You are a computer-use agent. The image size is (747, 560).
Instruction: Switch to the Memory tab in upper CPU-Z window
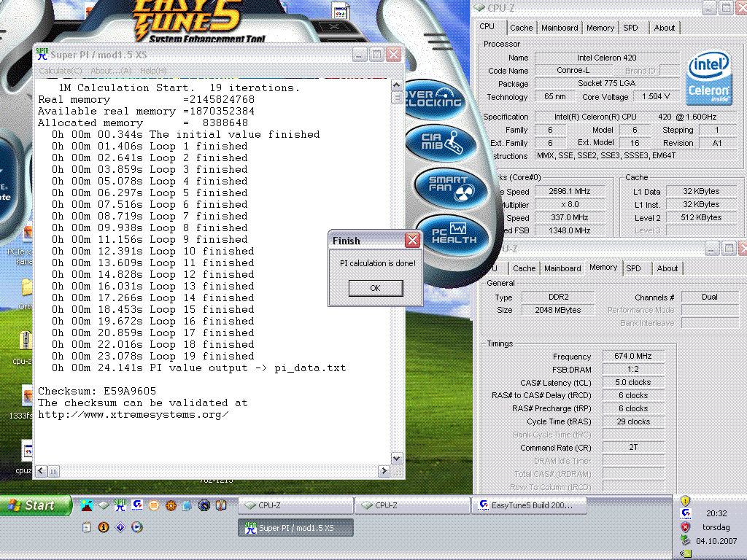tap(600, 28)
